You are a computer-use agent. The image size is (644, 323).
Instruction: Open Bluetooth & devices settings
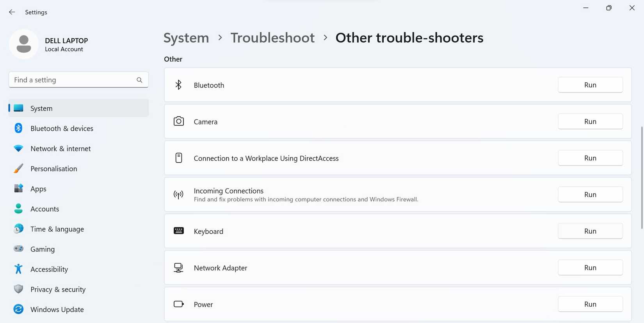pos(62,128)
